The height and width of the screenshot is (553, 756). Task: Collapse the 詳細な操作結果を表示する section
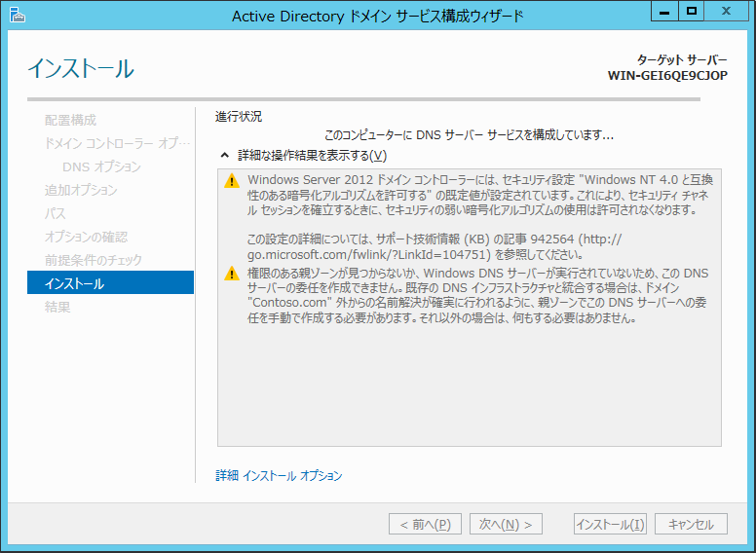pyautogui.click(x=225, y=156)
